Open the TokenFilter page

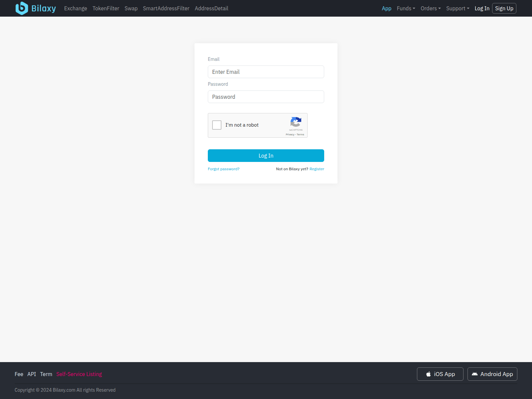tap(106, 8)
